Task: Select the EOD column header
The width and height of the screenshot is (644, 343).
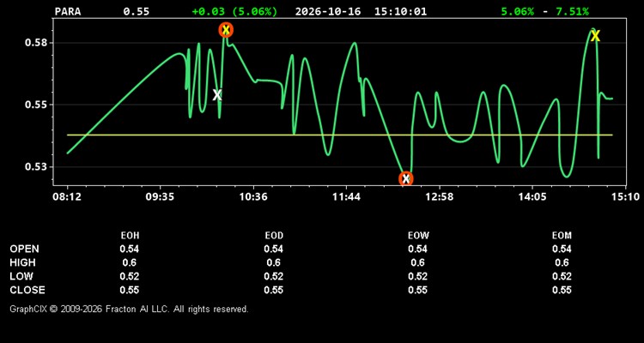Action: coord(274,236)
